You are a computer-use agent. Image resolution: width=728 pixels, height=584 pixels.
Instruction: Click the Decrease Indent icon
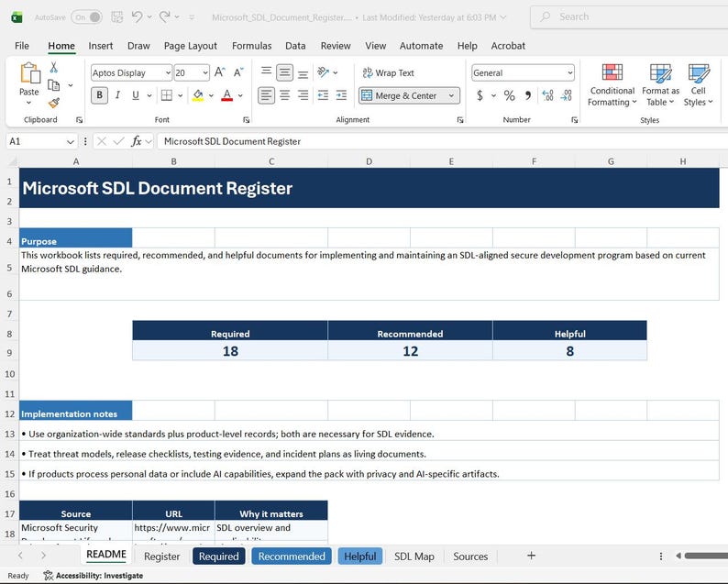pyautogui.click(x=323, y=95)
